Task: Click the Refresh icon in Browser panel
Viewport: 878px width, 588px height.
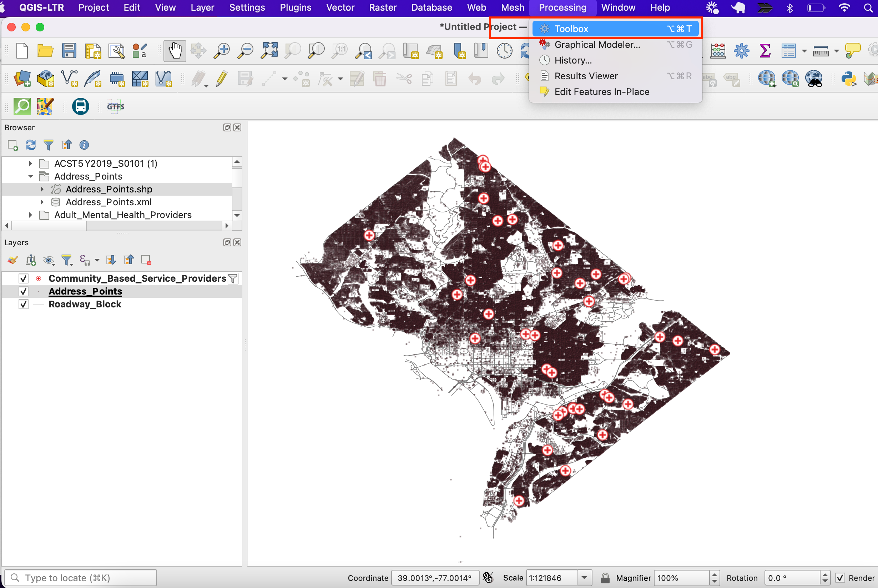Action: [30, 145]
